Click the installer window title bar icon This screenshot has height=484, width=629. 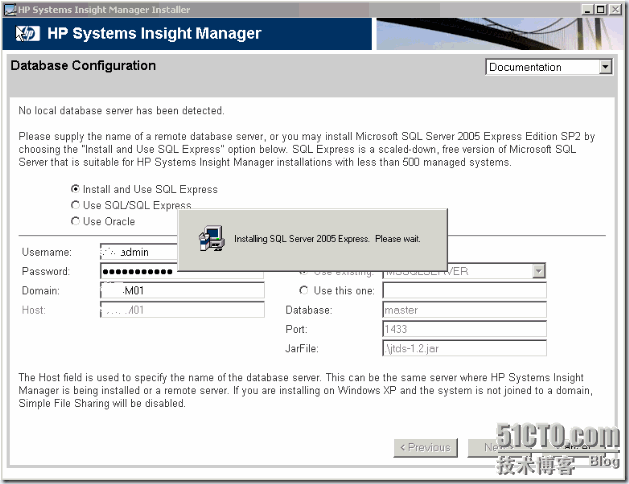coord(10,10)
